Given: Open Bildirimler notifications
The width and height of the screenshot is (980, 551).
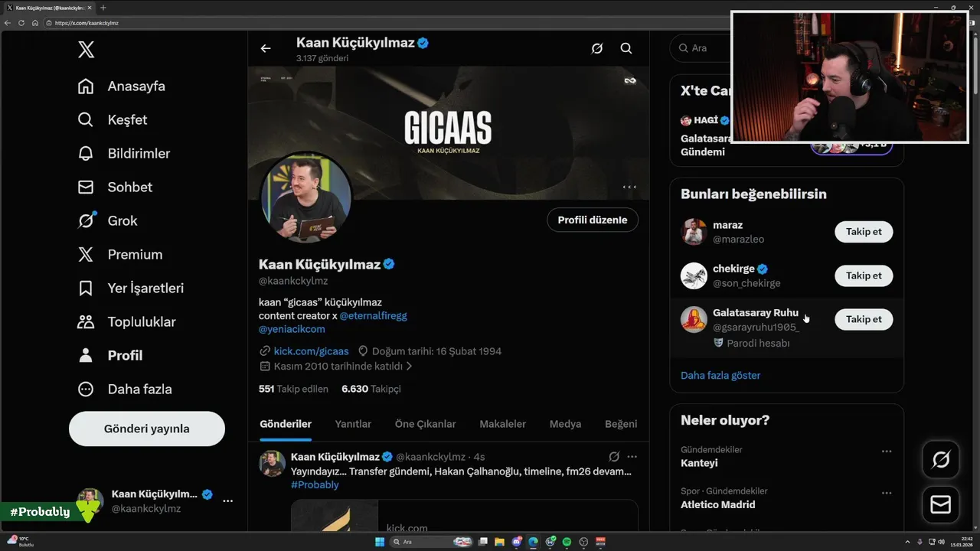Looking at the screenshot, I should pyautogui.click(x=123, y=153).
